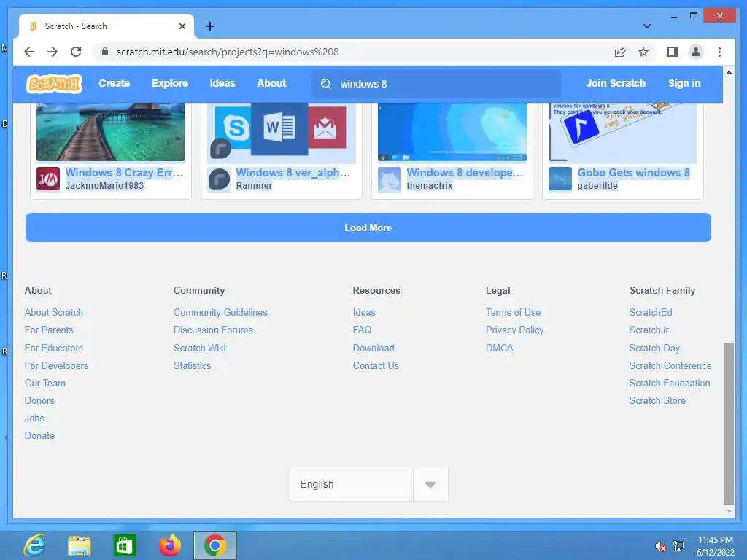Click the page vertical scrollbar thumb
Image resolution: width=747 pixels, height=560 pixels.
click(729, 423)
